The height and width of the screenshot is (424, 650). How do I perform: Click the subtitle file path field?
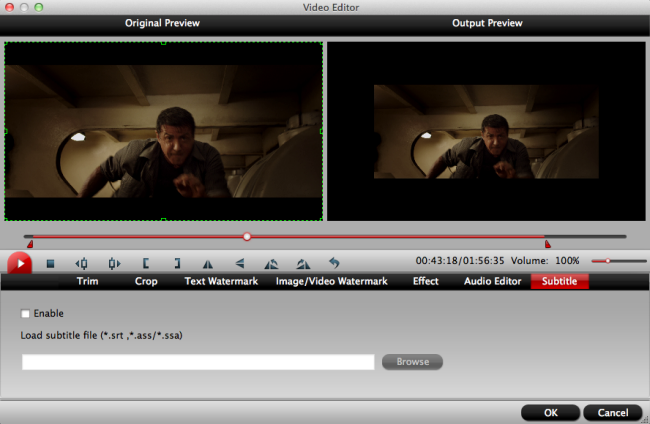pyautogui.click(x=198, y=362)
